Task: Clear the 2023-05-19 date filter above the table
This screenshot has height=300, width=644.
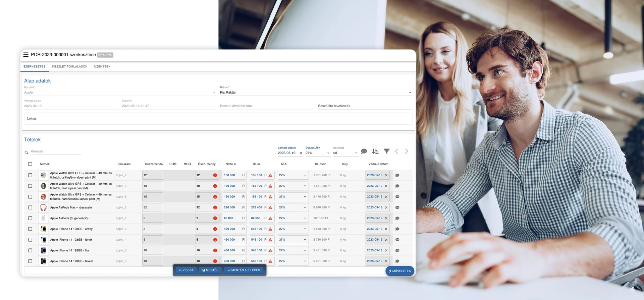Action: pos(301,153)
